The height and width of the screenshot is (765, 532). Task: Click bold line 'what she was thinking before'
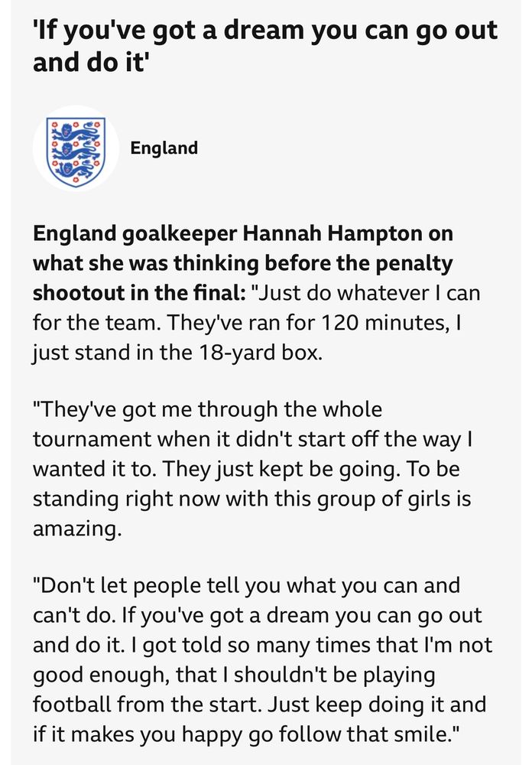click(243, 263)
